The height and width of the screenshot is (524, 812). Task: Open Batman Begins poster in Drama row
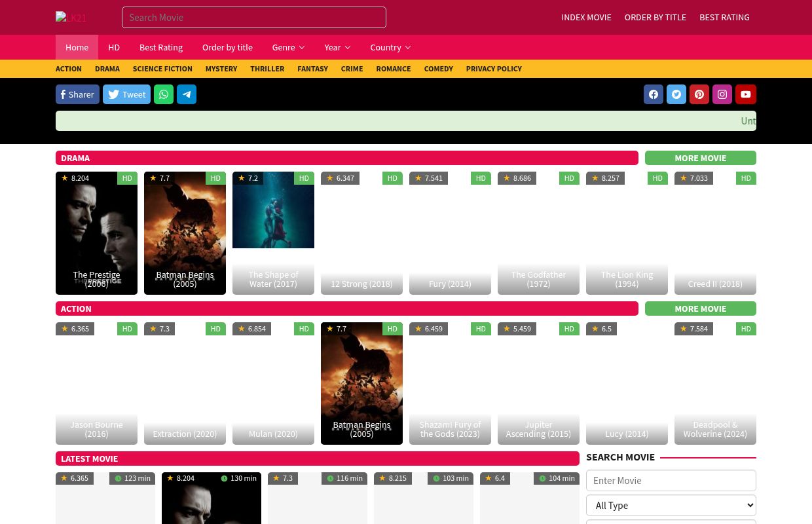185,233
